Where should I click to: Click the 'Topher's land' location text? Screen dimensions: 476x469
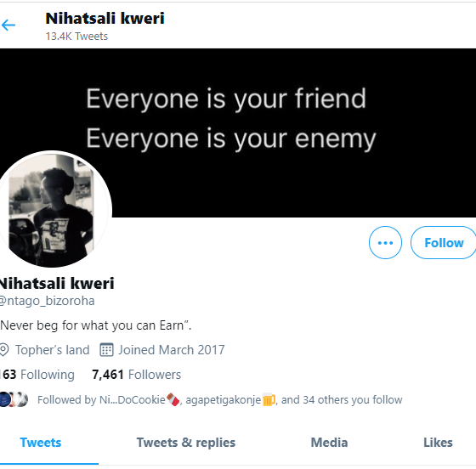[52, 350]
